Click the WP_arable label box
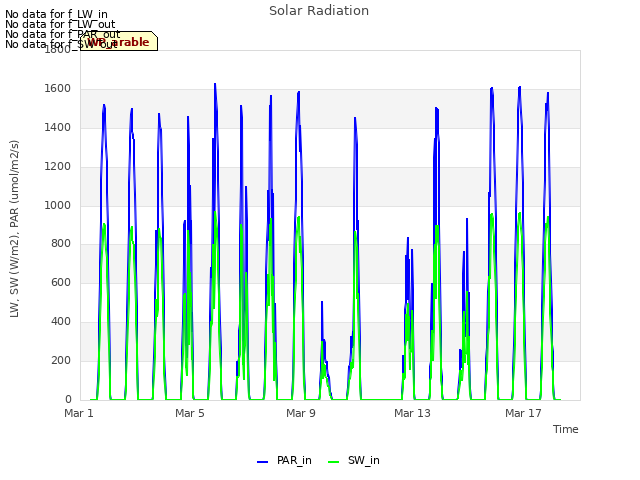The height and width of the screenshot is (480, 640). (x=119, y=41)
